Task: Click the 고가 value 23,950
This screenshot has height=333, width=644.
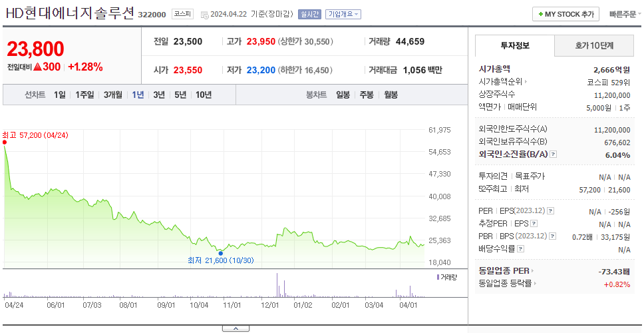Action: click(261, 41)
